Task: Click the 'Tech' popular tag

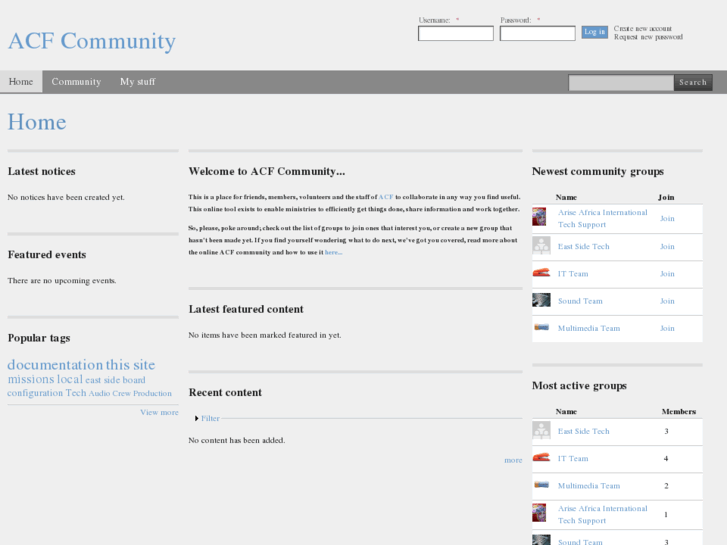Action: [x=75, y=393]
